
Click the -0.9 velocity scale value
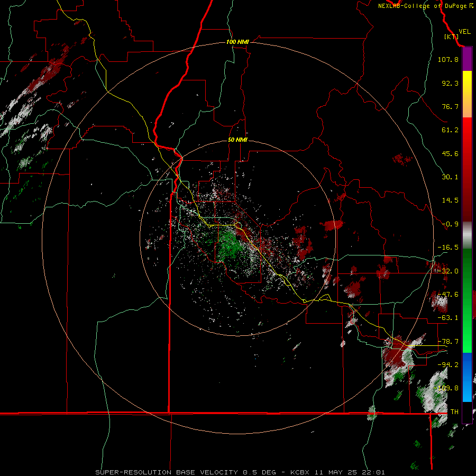(x=450, y=224)
